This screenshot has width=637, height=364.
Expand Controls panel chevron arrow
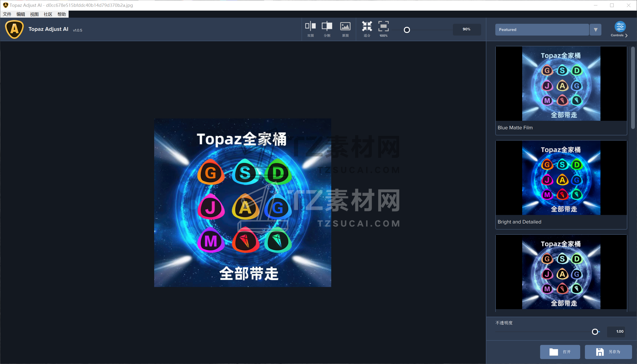(x=626, y=36)
